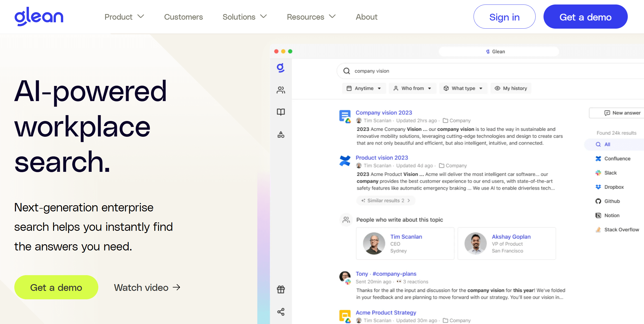644x324 pixels.
Task: Click Tony's avatar with Slack badge
Action: [345, 278]
